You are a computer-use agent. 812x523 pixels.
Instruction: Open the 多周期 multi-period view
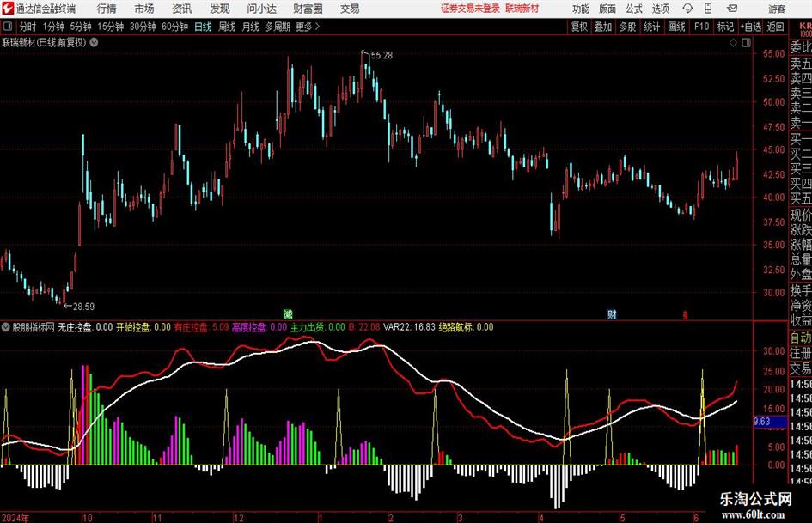[x=278, y=27]
